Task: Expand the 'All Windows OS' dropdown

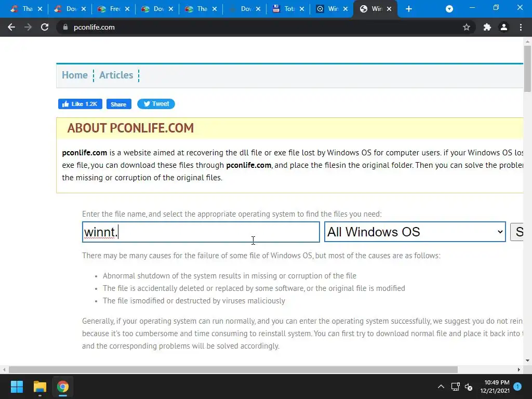Action: tap(415, 232)
